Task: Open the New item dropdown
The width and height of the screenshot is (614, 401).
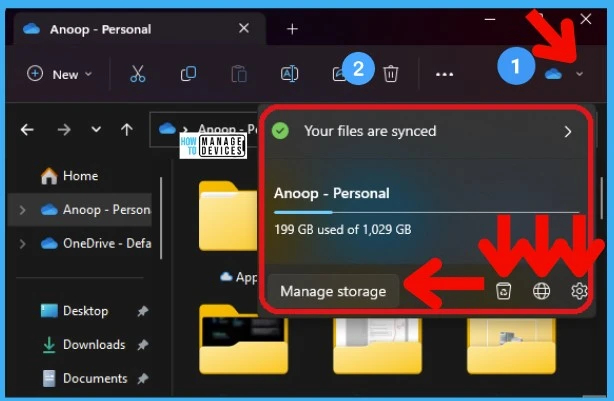Action: (59, 74)
